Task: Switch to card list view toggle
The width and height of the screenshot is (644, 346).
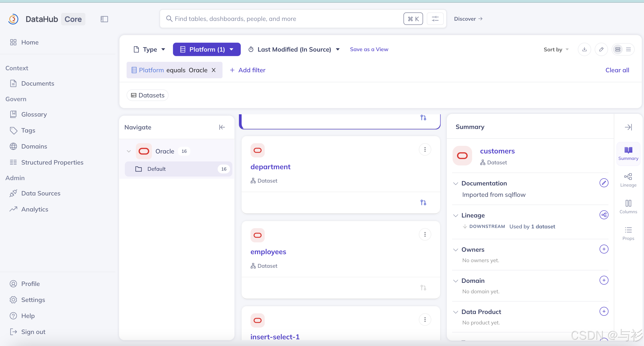Action: point(618,49)
